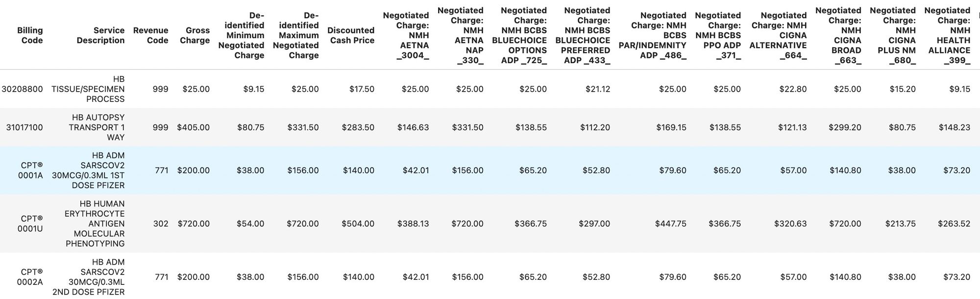Image resolution: width=980 pixels, height=299 pixels.
Task: Select the $299.20 CIGNA BROAD charge cell
Action: 844,127
